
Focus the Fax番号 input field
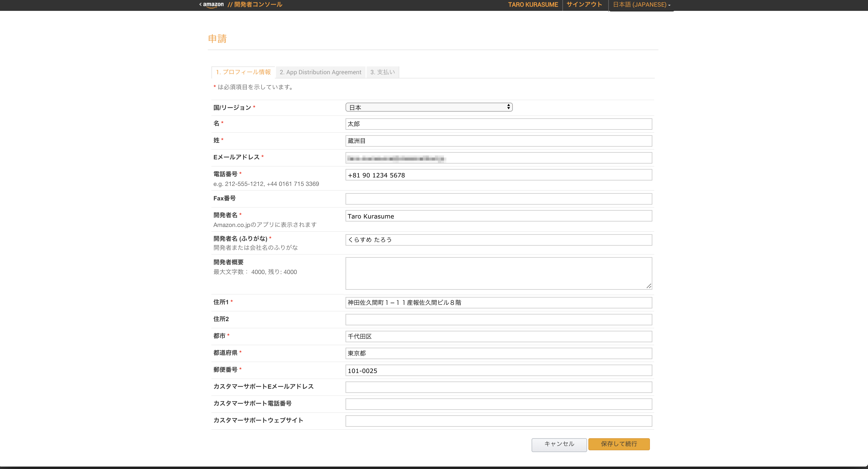click(x=498, y=199)
